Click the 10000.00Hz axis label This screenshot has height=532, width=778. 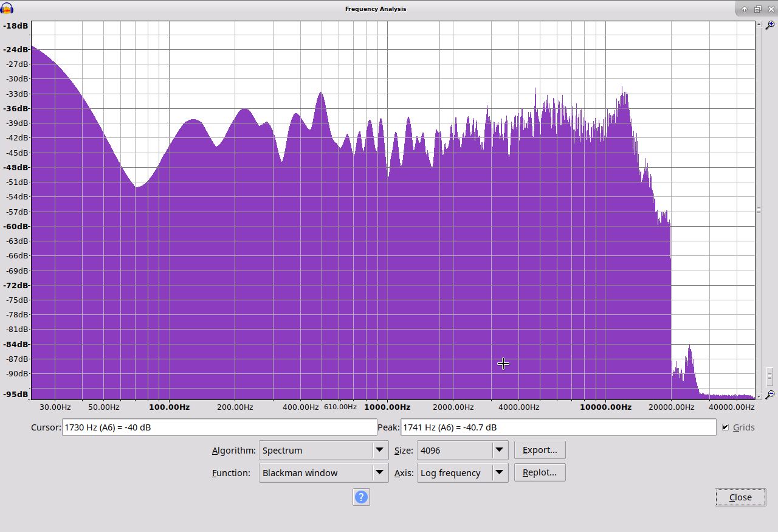pos(605,407)
